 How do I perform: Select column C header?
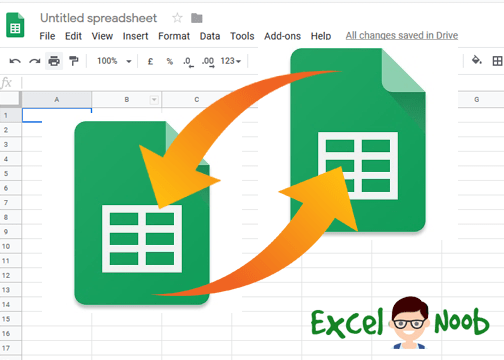click(x=197, y=99)
